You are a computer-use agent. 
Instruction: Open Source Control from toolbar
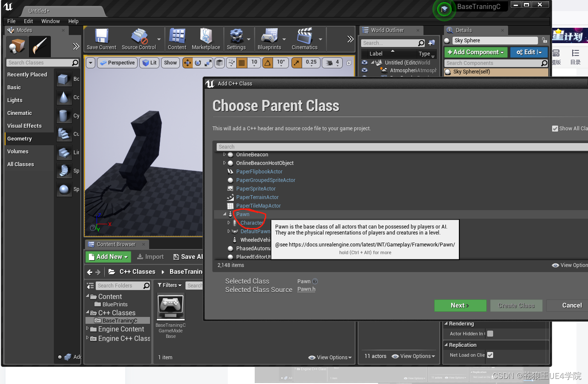pos(139,39)
